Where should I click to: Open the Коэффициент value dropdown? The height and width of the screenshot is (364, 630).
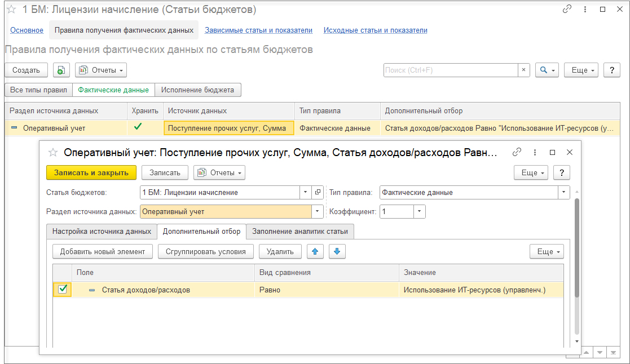pyautogui.click(x=419, y=211)
